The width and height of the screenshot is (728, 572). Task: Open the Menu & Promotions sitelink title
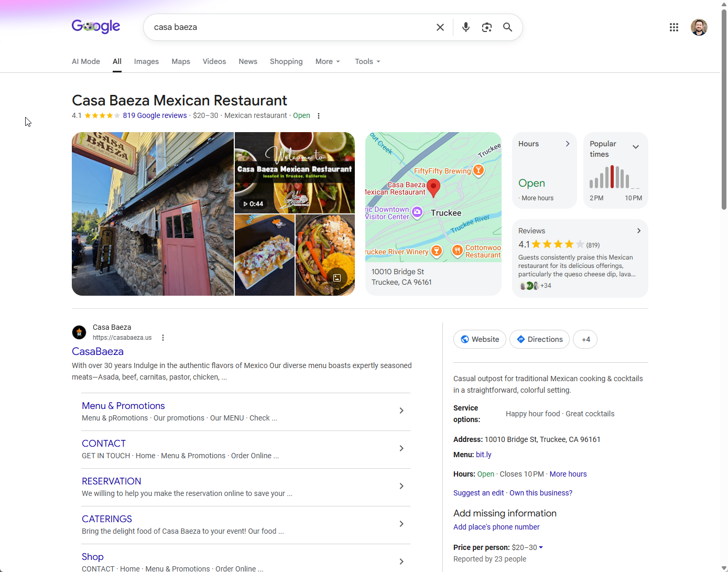point(123,406)
